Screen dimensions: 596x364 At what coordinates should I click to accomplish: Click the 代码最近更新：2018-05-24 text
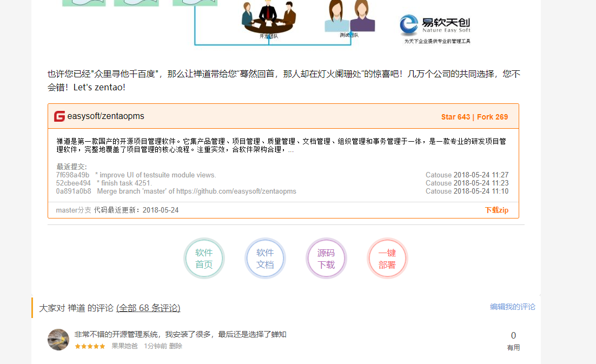(x=136, y=210)
